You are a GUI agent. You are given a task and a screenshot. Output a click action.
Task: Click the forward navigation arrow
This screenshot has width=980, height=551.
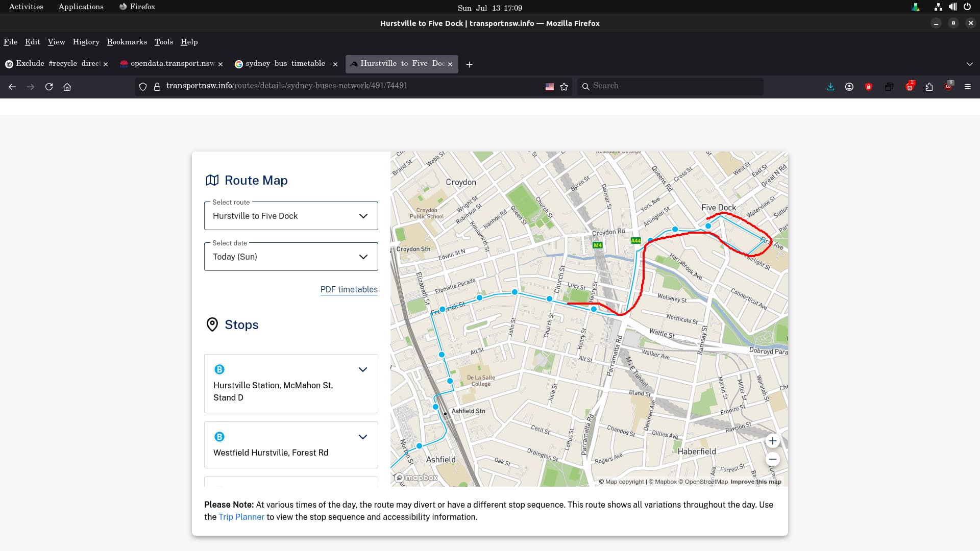coord(31,87)
